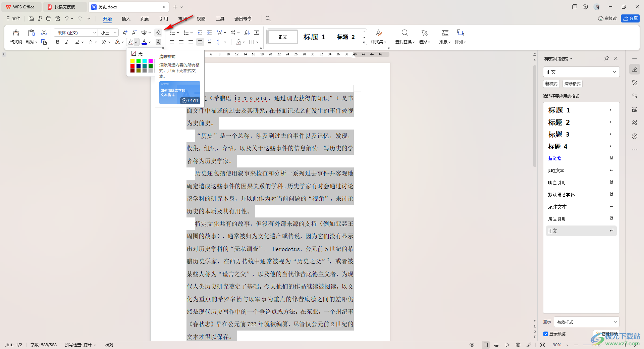This screenshot has width=644, height=349.
Task: Click the Clear Formatting eraser icon
Action: (158, 33)
